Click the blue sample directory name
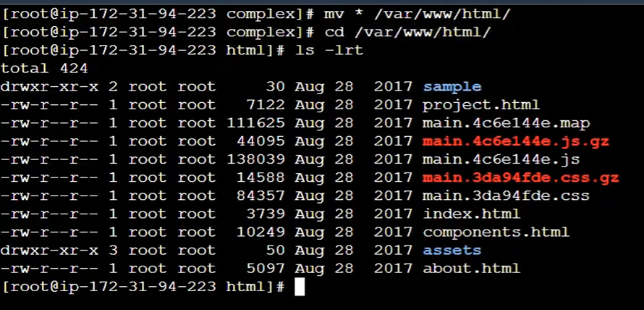The image size is (644, 310). pos(452,87)
